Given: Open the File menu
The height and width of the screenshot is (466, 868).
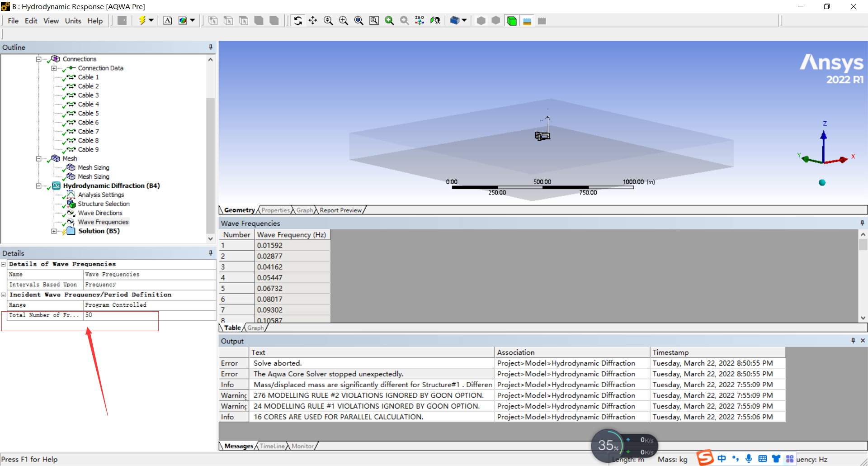Looking at the screenshot, I should [13, 21].
